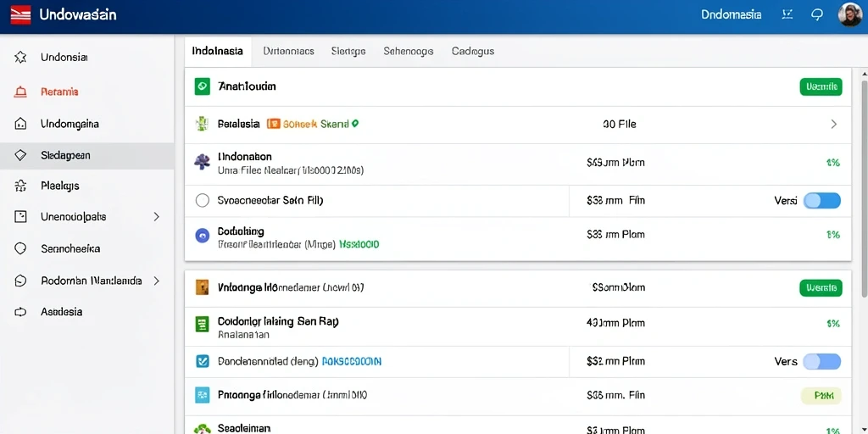This screenshot has height=434, width=868.
Task: Click the chat icon beside Rodoman Nlandanda
Action: pyautogui.click(x=20, y=281)
